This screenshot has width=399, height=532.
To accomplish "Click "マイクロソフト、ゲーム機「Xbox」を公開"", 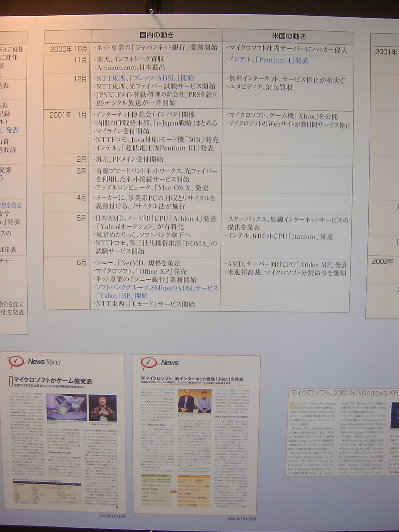I will 282,117.
